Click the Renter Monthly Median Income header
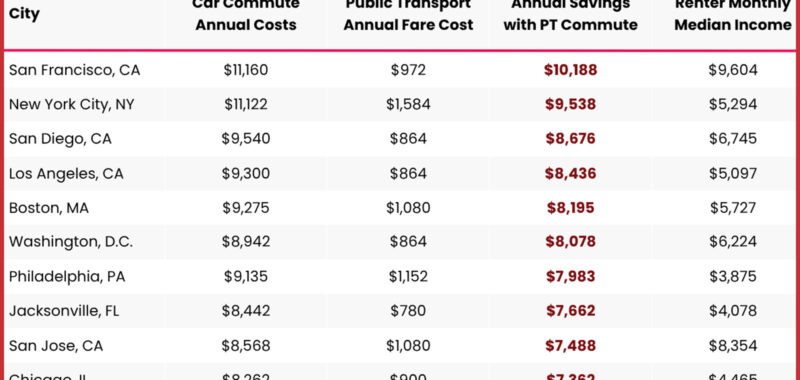This screenshot has width=800, height=380. click(733, 15)
